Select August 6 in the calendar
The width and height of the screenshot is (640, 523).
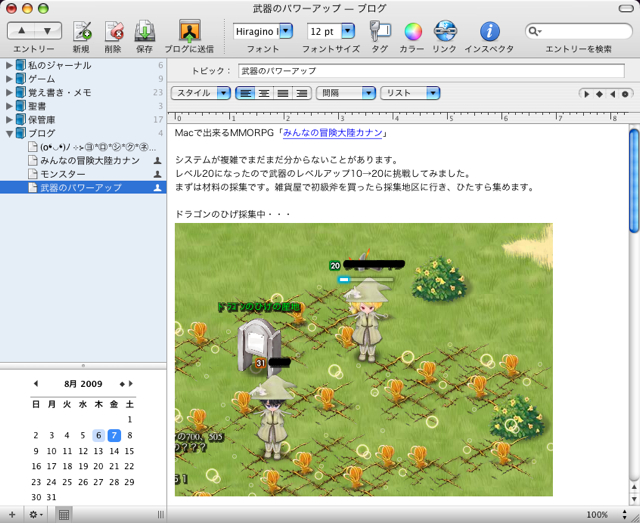[98, 435]
